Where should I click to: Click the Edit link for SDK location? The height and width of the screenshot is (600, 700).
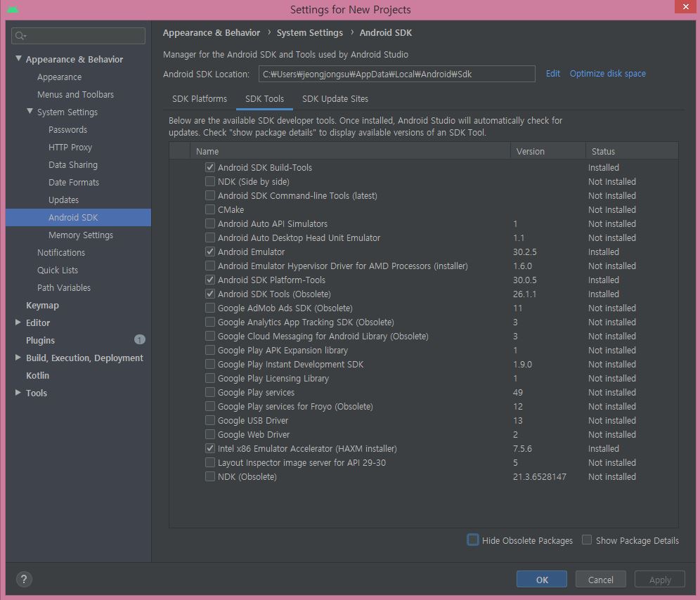coord(552,74)
